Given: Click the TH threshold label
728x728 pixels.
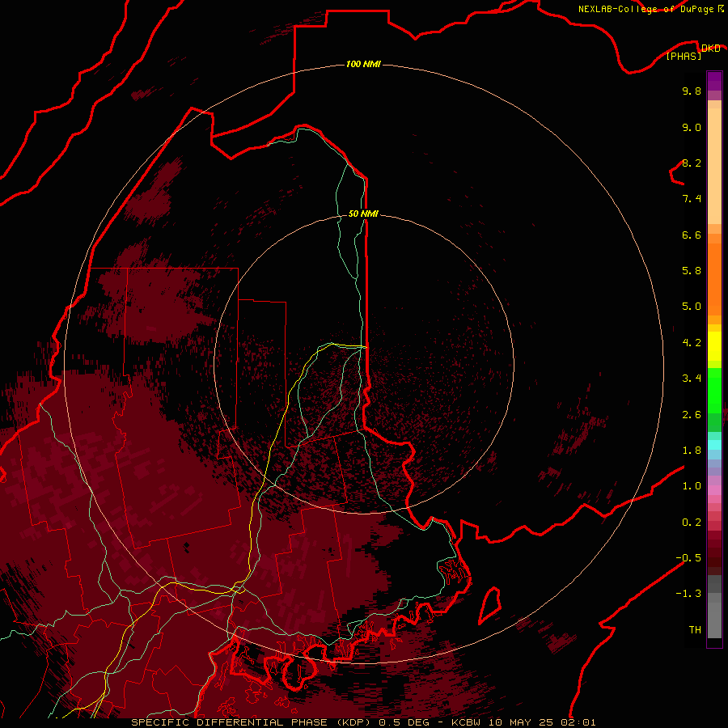Looking at the screenshot, I should [695, 630].
